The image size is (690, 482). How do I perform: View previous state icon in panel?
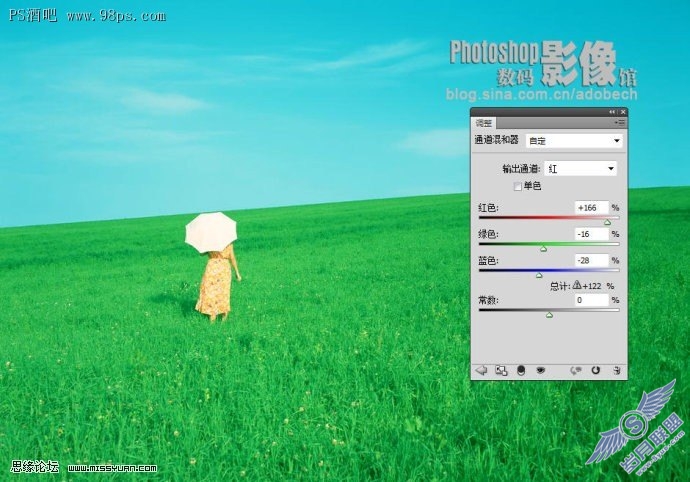[x=576, y=371]
